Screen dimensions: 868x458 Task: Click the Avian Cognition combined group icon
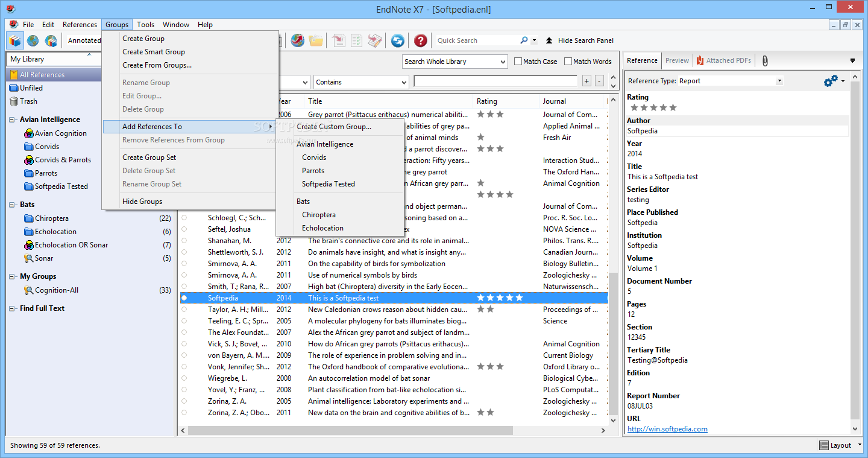click(29, 133)
